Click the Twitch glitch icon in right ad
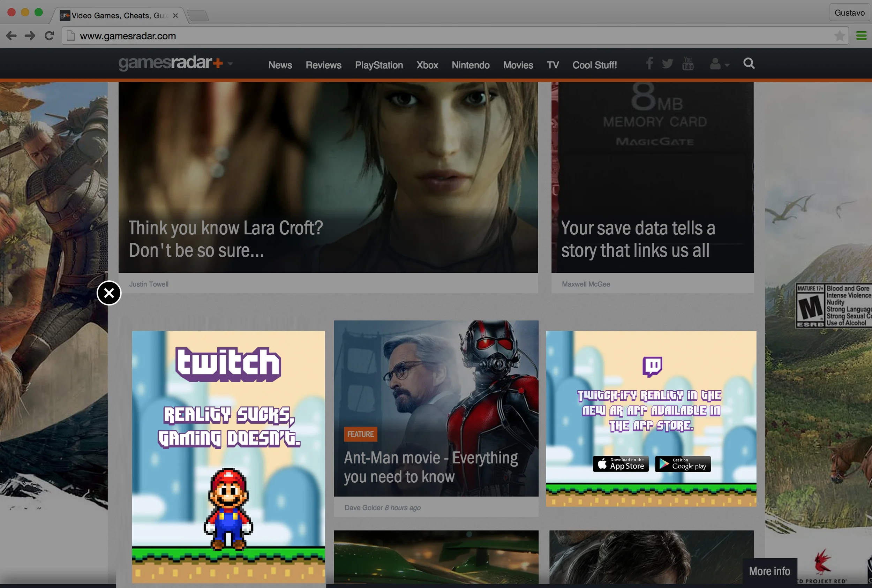This screenshot has width=872, height=588. (x=652, y=367)
